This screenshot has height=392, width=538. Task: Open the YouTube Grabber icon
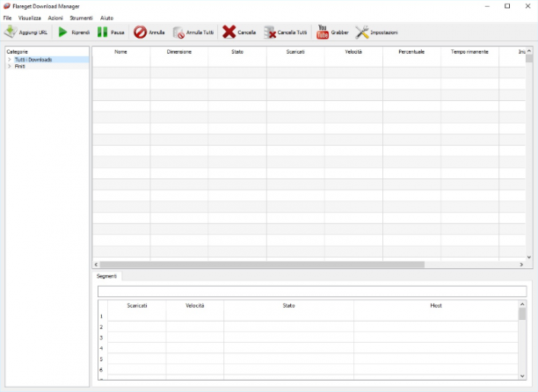pyautogui.click(x=322, y=32)
